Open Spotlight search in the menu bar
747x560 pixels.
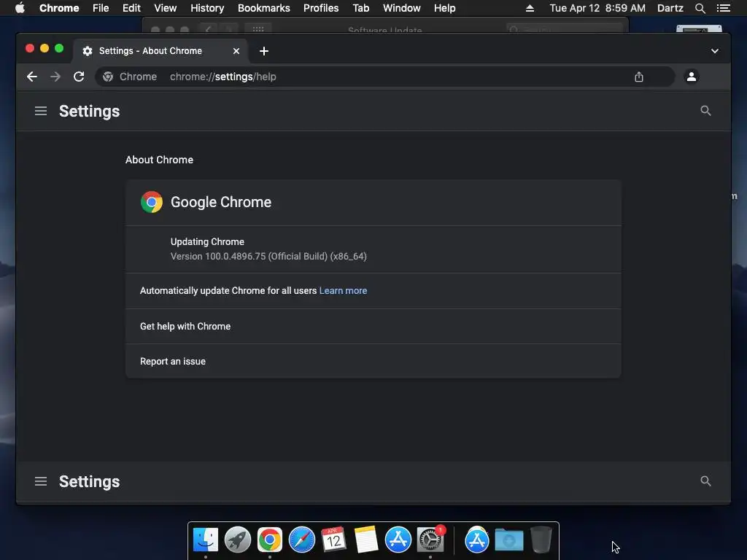coord(700,8)
